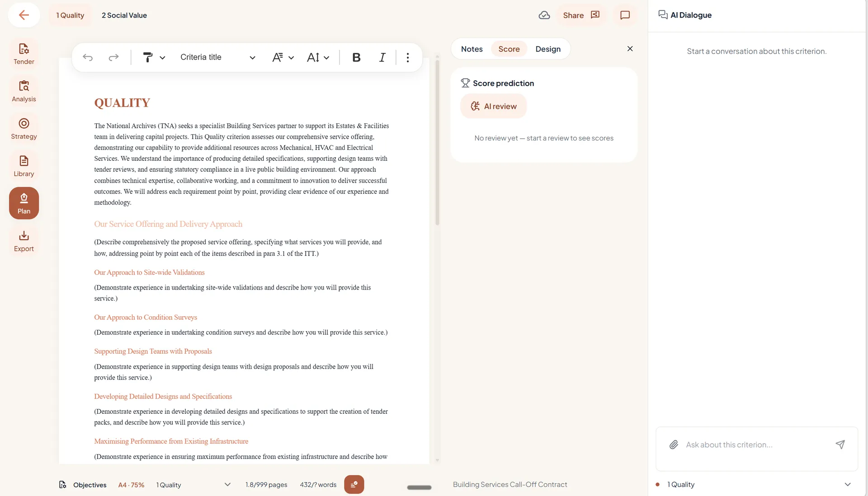Open the Analysis section in sidebar
Image resolution: width=868 pixels, height=496 pixels.
[24, 91]
